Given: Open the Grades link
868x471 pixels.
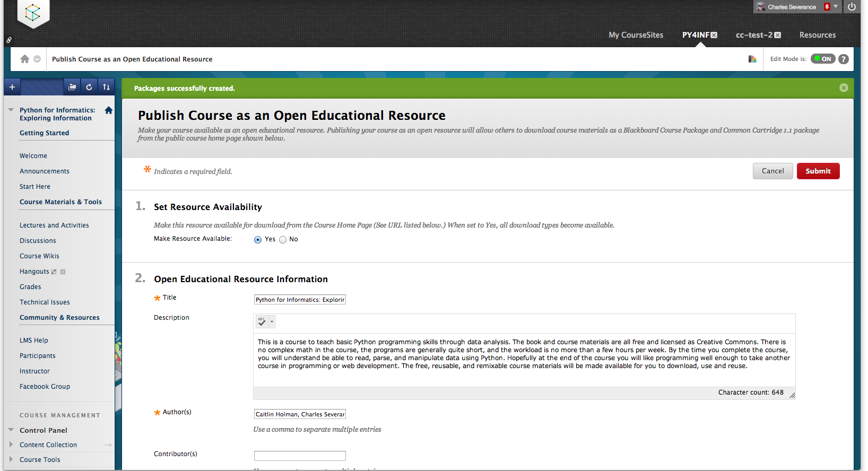Looking at the screenshot, I should pyautogui.click(x=30, y=287).
